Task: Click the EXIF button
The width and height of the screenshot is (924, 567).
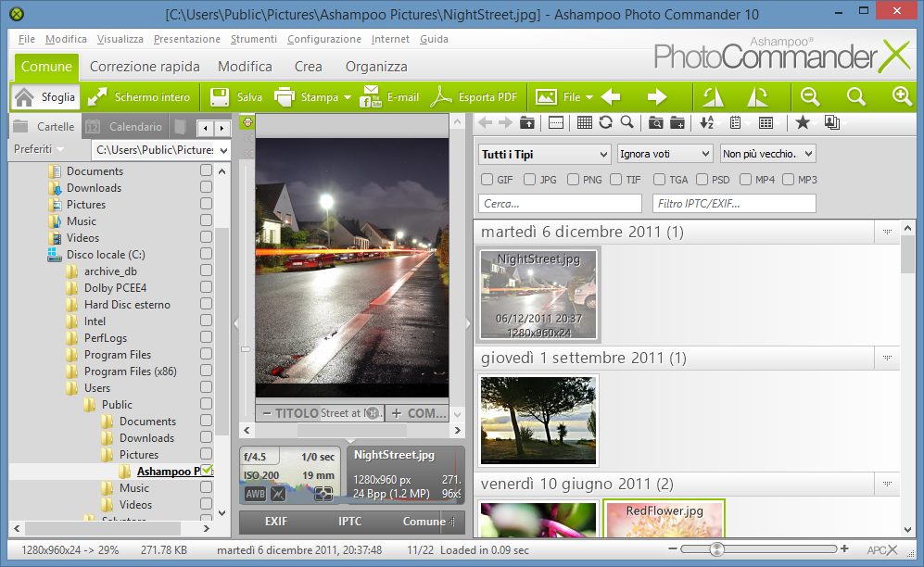Action: pyautogui.click(x=276, y=521)
